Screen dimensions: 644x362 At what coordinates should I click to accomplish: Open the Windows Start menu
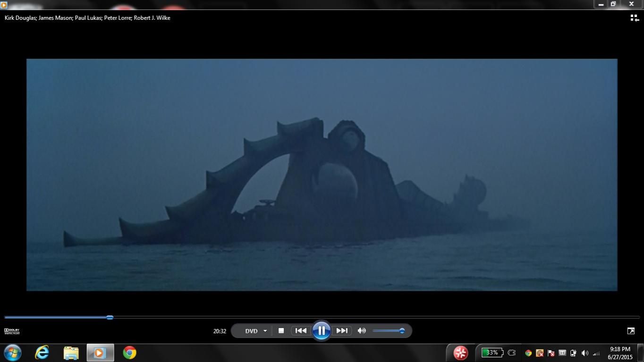[x=13, y=353]
